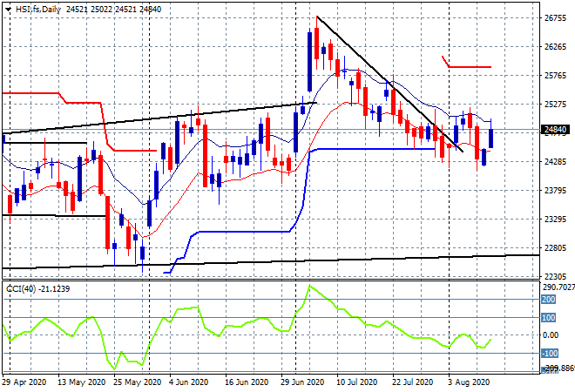Click price axis label 22805
This screenshot has width=575, height=392.
pos(555,248)
